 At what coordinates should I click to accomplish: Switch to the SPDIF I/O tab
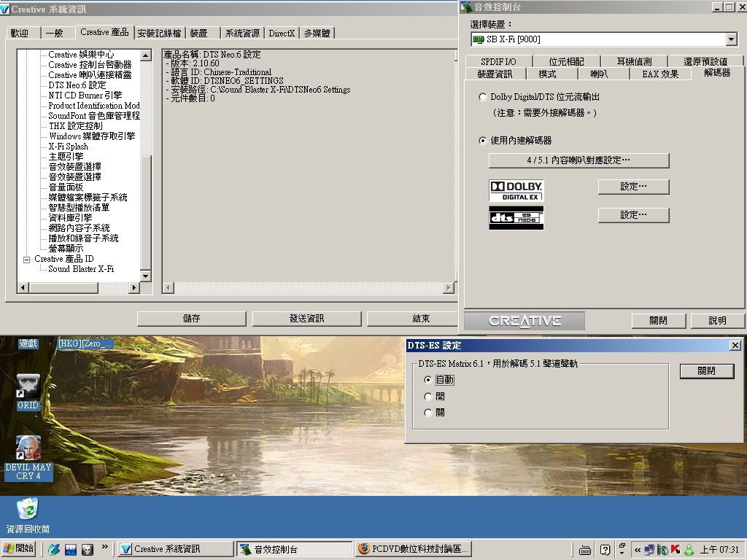pyautogui.click(x=498, y=61)
